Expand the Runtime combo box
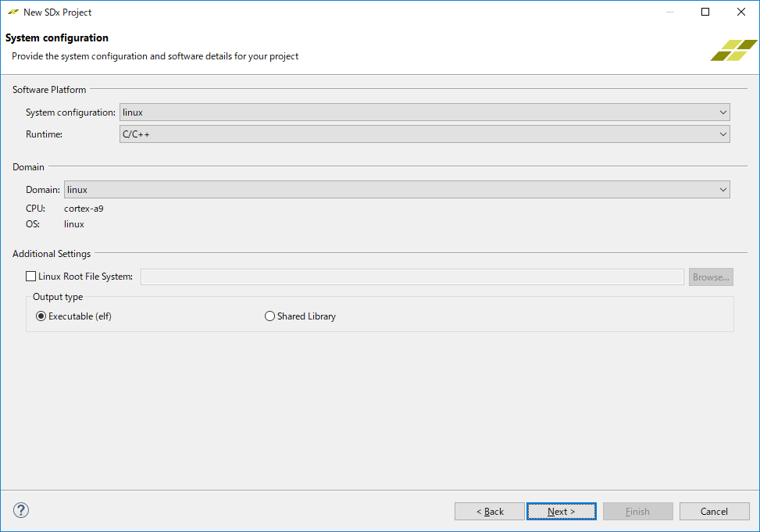 click(x=424, y=134)
